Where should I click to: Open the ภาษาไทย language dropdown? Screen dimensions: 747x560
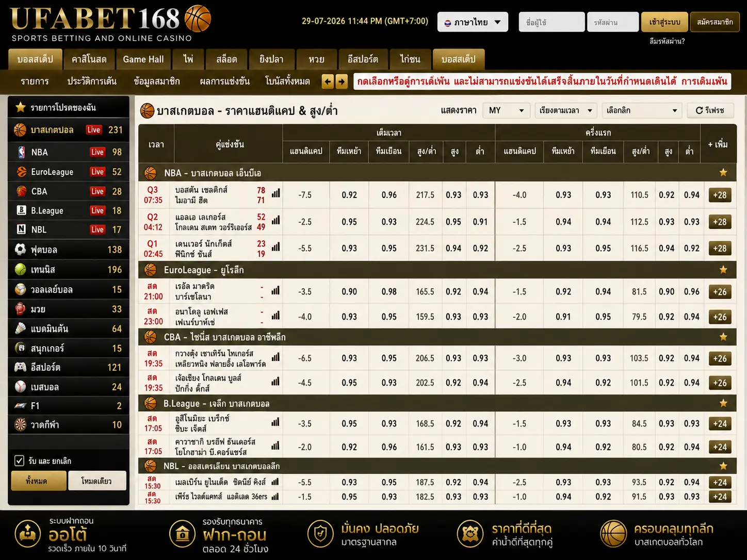pos(473,22)
